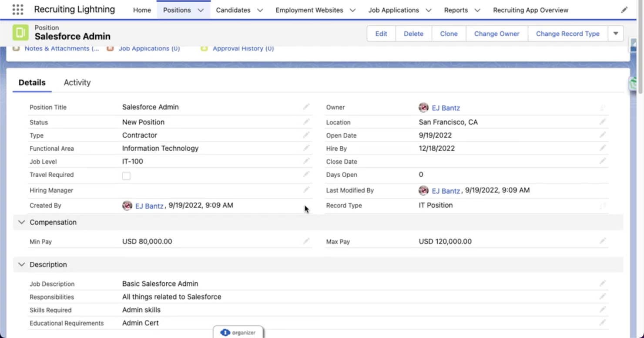
Task: Click the organizer widget at bottom
Action: point(238,332)
